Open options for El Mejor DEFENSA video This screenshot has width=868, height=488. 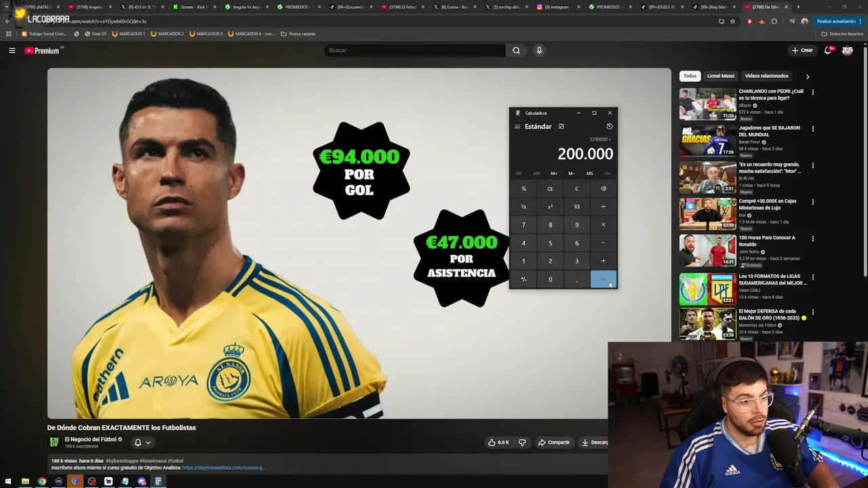812,312
